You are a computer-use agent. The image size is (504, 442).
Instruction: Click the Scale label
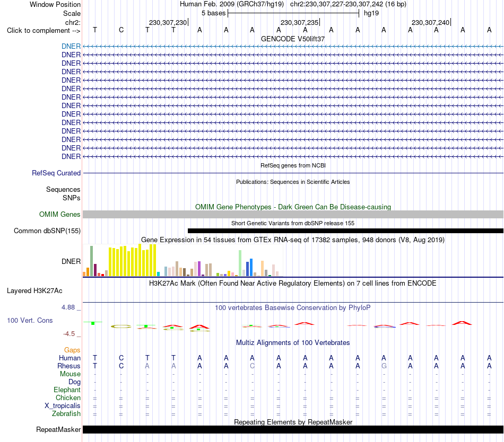click(72, 13)
